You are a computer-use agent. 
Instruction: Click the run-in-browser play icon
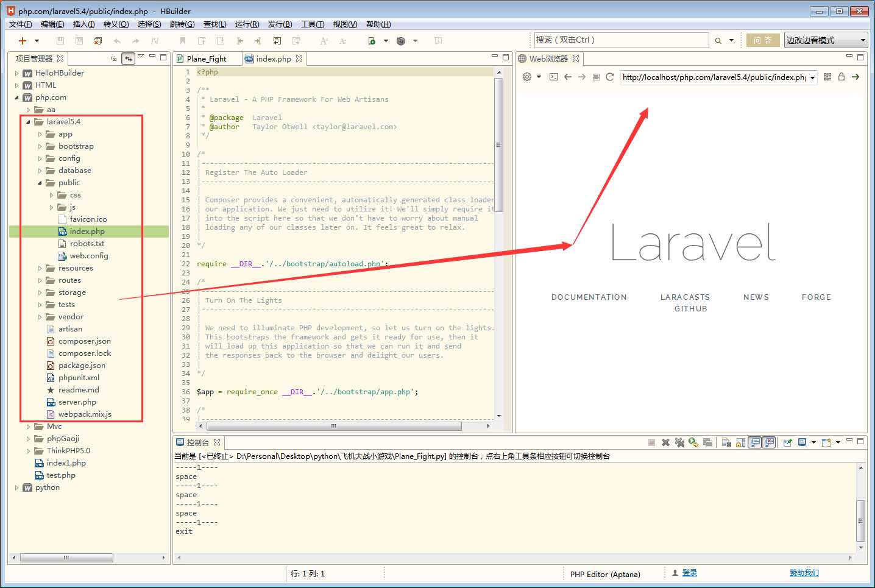(372, 41)
